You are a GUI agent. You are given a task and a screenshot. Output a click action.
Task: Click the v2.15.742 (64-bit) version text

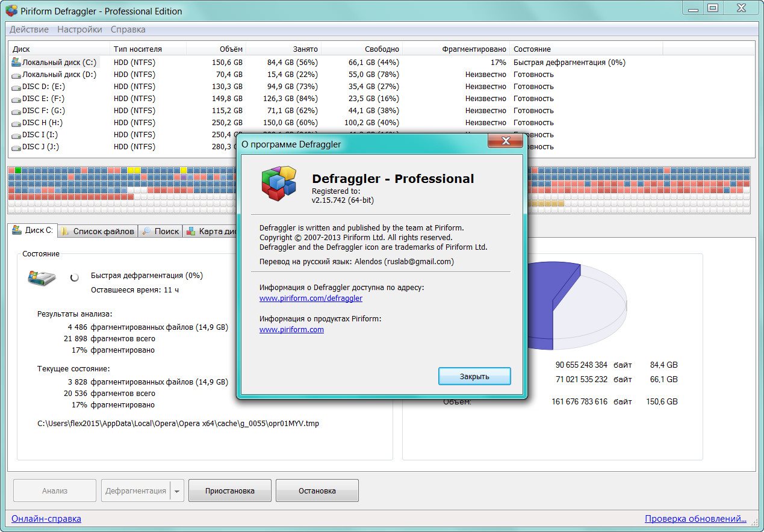pos(343,200)
